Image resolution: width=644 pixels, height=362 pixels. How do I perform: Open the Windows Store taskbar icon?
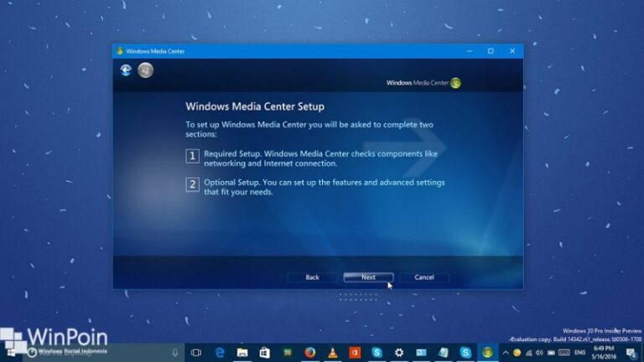pyautogui.click(x=264, y=353)
